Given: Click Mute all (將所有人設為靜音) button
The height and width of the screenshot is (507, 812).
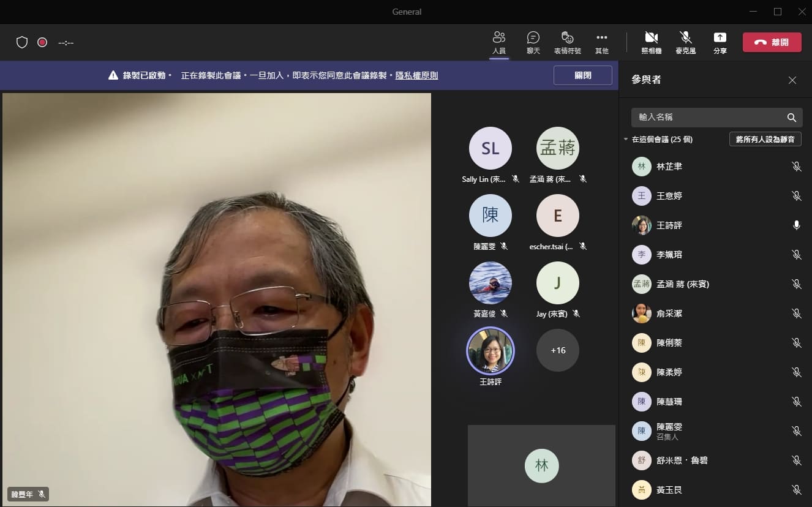Looking at the screenshot, I should pyautogui.click(x=765, y=140).
